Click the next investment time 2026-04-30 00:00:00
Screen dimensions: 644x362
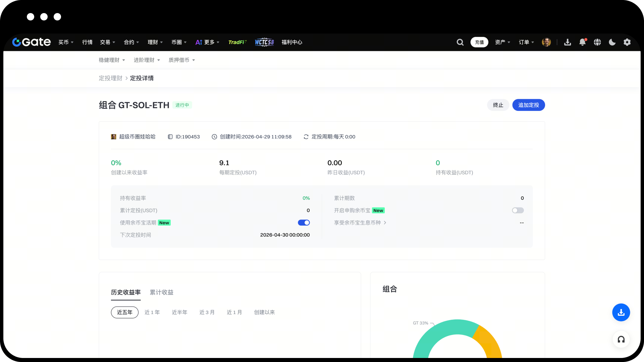point(285,235)
